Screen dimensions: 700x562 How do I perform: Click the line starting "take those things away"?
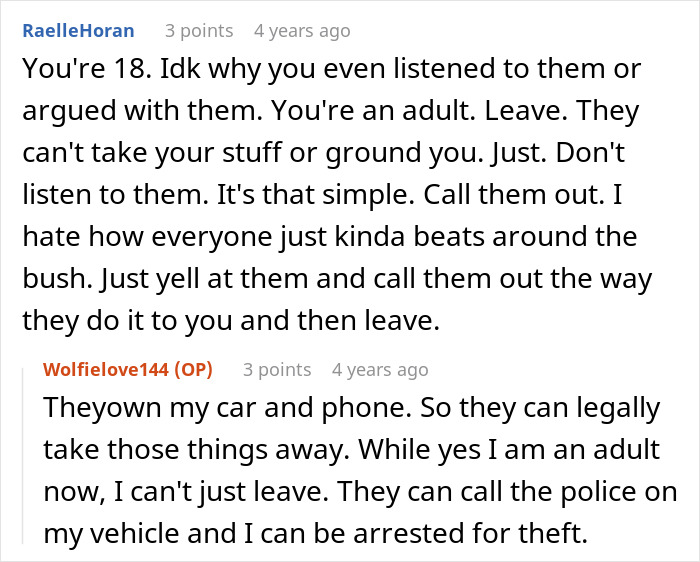(x=350, y=450)
